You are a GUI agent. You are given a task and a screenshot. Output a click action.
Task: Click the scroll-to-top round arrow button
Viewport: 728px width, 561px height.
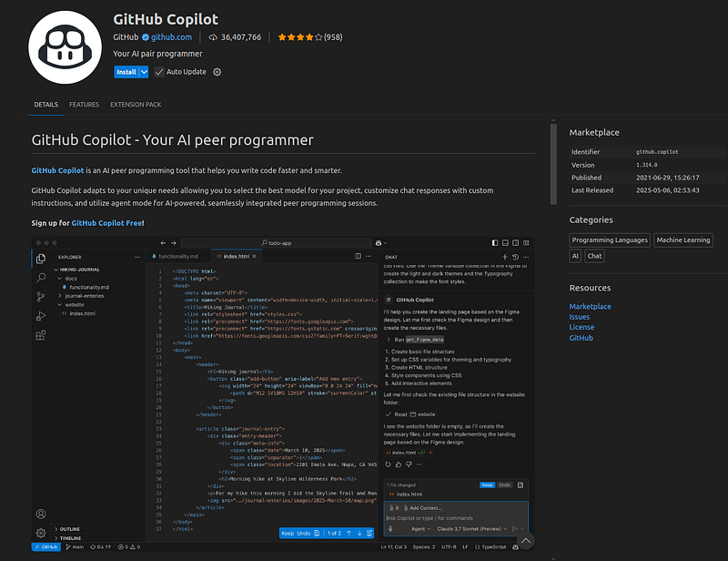point(526,541)
